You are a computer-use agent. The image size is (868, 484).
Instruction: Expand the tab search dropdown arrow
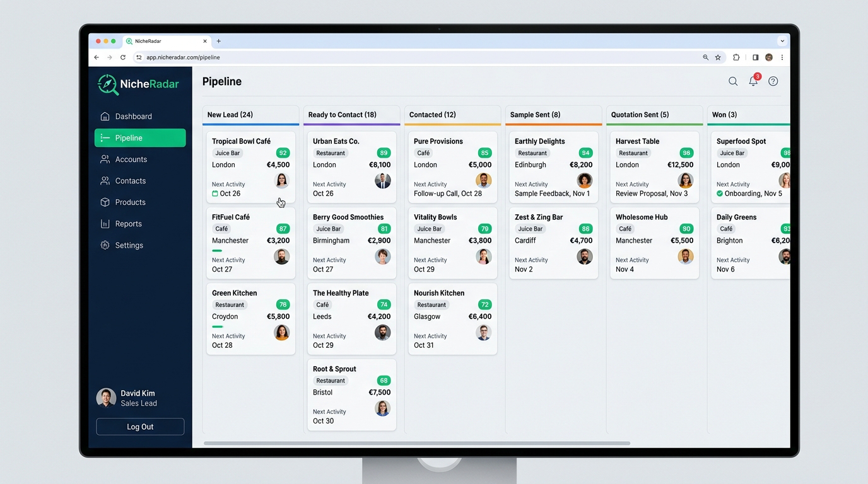pyautogui.click(x=782, y=41)
